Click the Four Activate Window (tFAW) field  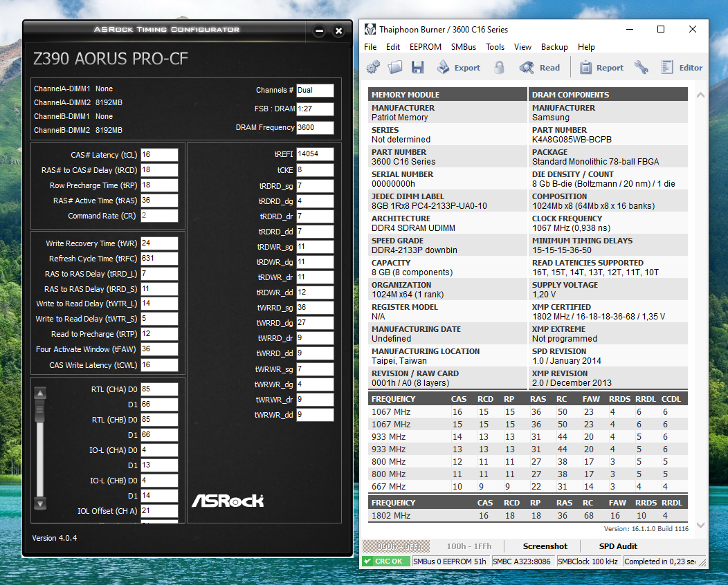159,349
